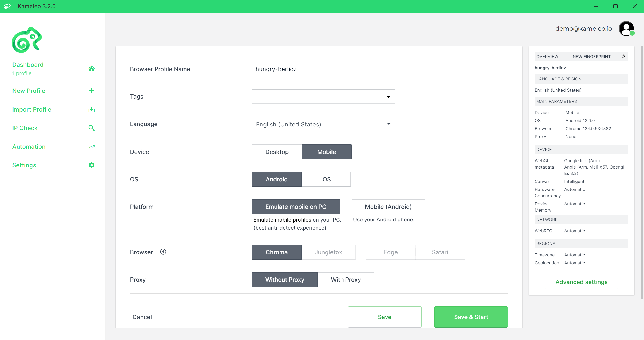644x340 pixels.
Task: Click the Browser Profile Name field
Action: 323,69
